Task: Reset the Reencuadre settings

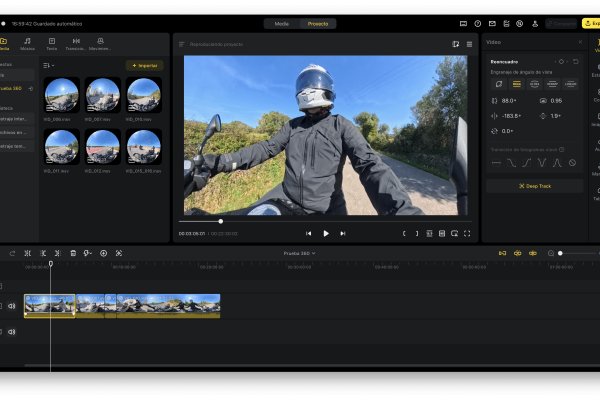Action: point(575,61)
